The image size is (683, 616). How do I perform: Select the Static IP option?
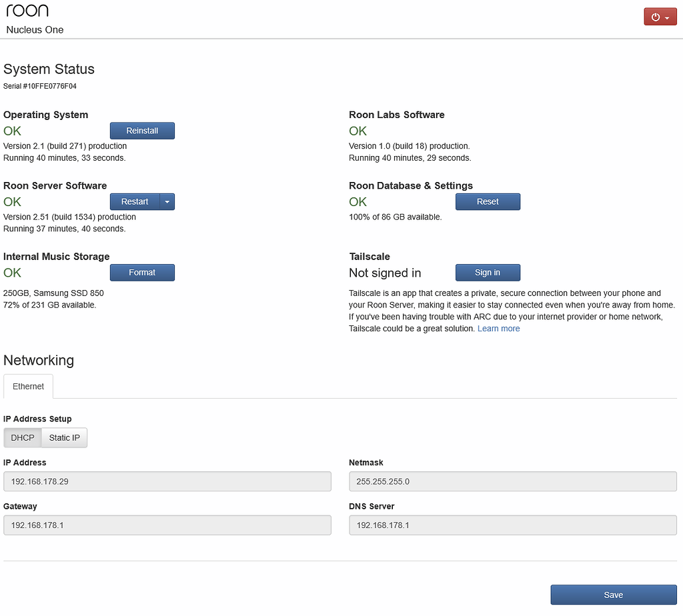tap(63, 437)
